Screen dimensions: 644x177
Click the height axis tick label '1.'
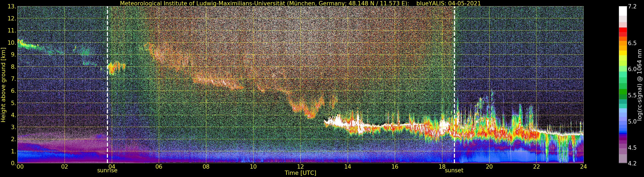[14, 151]
